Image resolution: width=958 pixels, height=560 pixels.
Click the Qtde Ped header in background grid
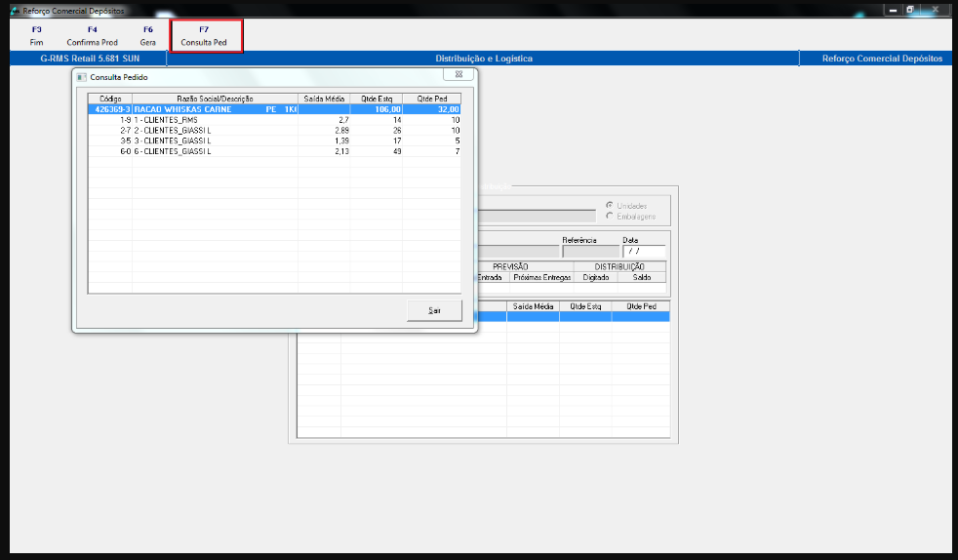tap(641, 306)
